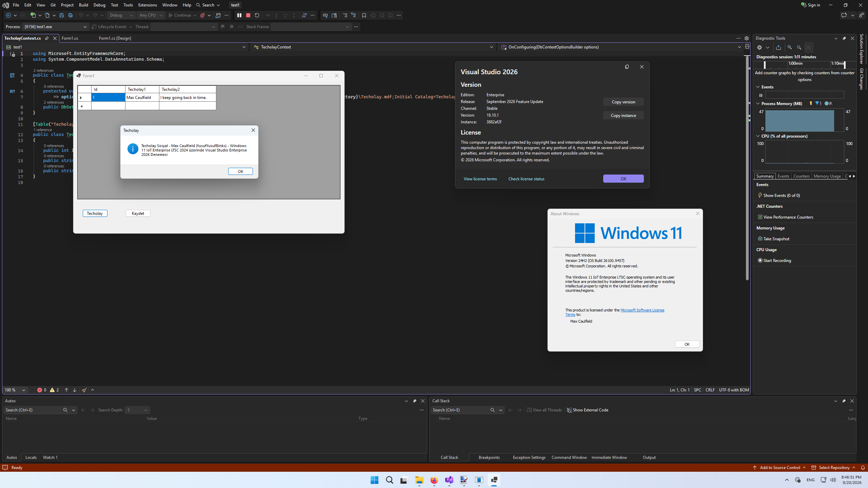Collapse the CPU (% of all processors) section
Viewport: 868px width, 488px height.
click(758, 136)
